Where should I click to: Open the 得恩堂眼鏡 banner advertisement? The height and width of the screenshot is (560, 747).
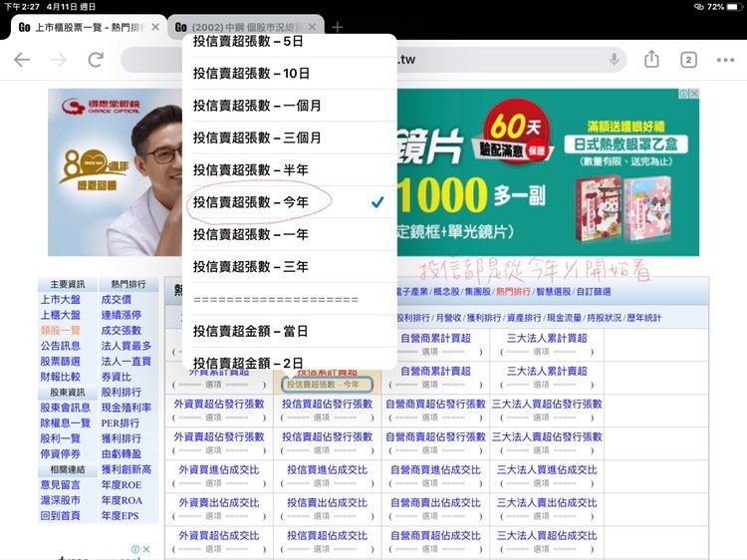click(x=373, y=172)
